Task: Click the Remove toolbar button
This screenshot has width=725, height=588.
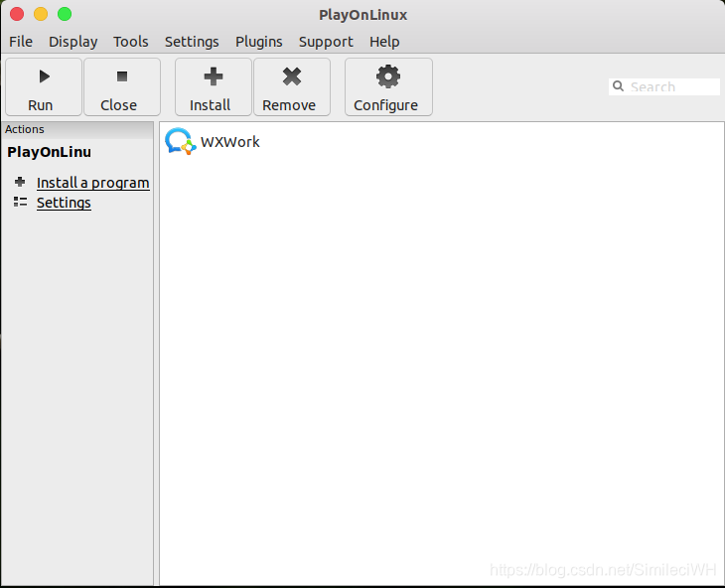Action: 292,86
